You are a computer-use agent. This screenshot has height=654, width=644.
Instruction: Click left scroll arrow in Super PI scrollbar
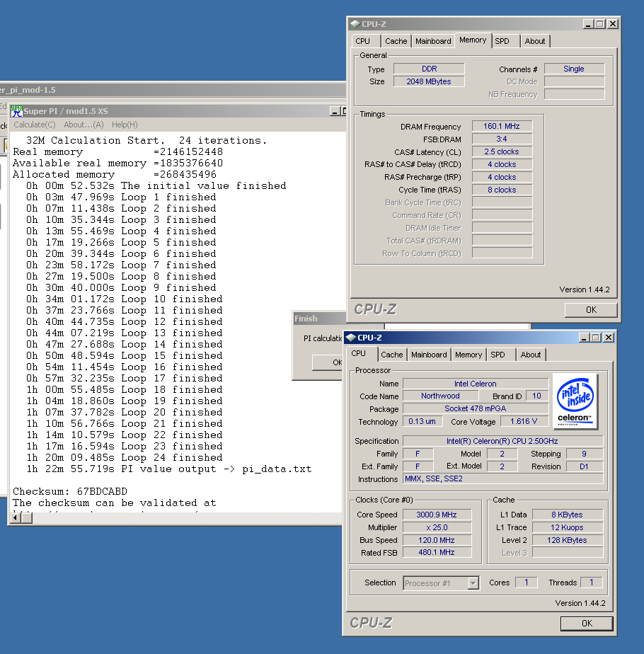(x=16, y=517)
